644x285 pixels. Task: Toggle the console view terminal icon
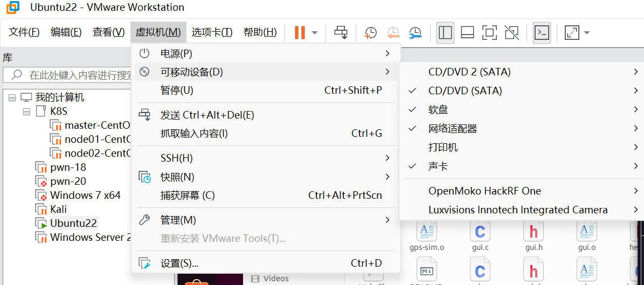coord(542,32)
